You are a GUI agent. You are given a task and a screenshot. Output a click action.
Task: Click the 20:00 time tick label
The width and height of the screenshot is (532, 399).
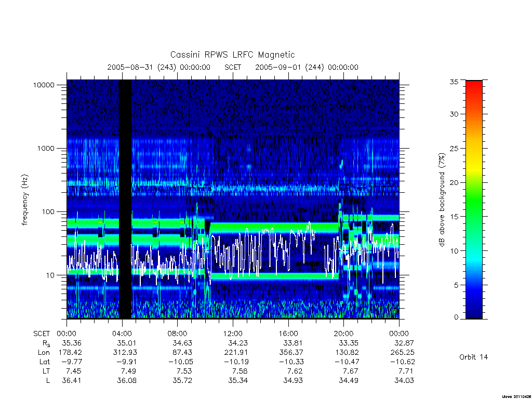click(x=344, y=334)
